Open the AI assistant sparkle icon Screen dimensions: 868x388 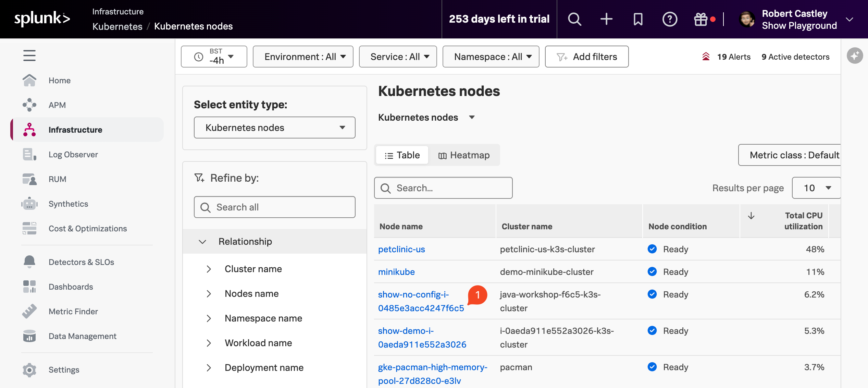tap(855, 56)
